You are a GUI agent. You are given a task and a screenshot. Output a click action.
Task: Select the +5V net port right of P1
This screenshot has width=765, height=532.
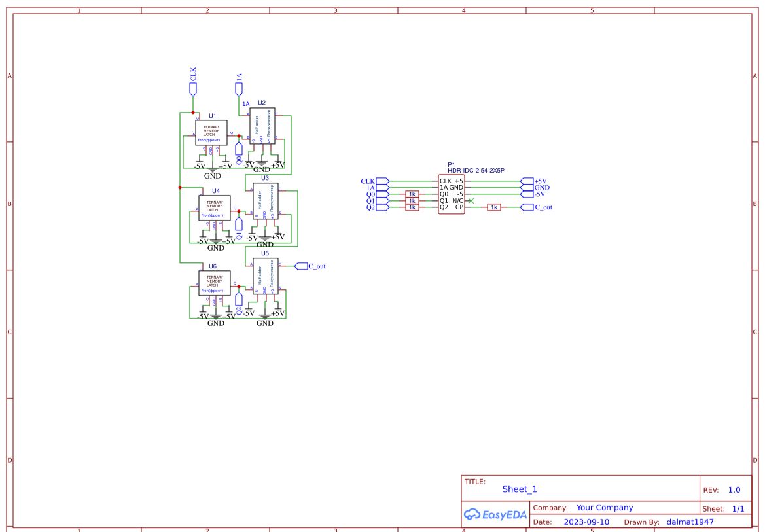tap(527, 181)
